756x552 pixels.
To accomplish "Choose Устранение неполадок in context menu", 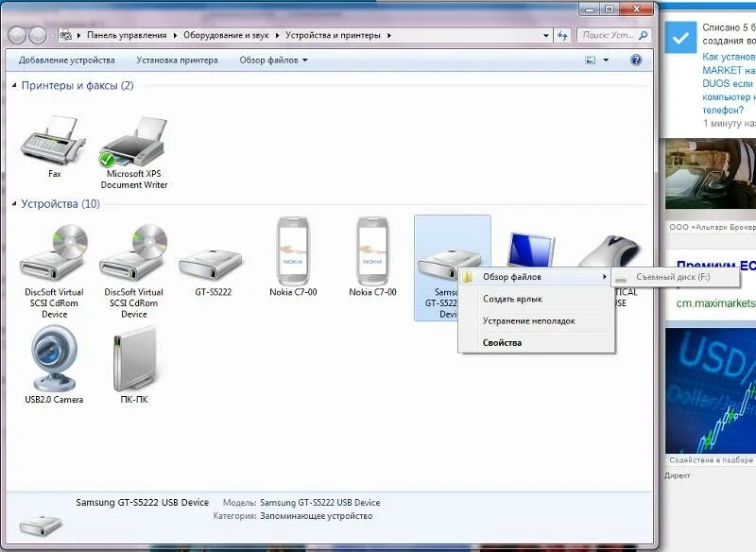I will click(536, 320).
